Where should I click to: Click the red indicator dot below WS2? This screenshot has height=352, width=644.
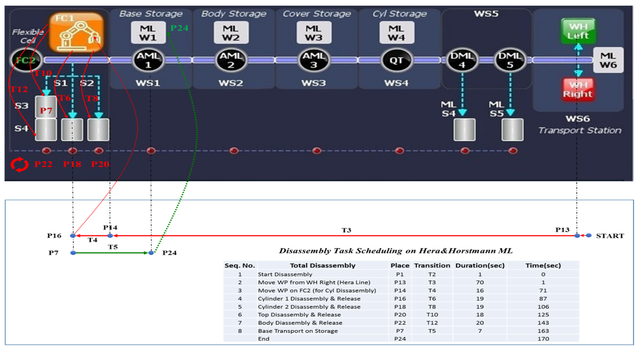click(234, 151)
